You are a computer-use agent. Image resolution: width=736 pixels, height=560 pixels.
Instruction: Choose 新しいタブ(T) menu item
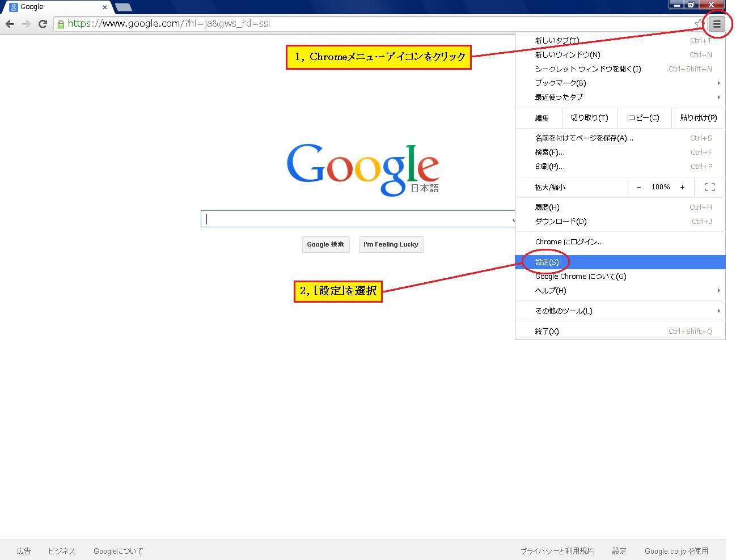[620, 41]
